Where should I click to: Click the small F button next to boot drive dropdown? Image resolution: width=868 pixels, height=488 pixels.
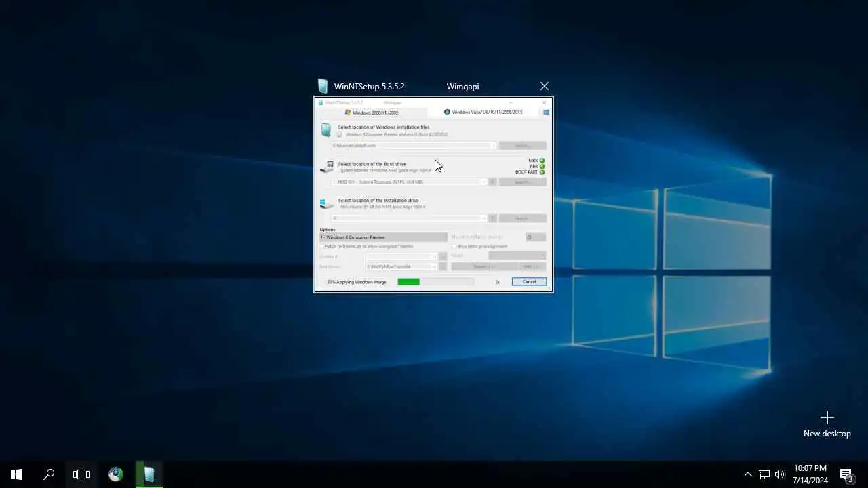pyautogui.click(x=493, y=182)
